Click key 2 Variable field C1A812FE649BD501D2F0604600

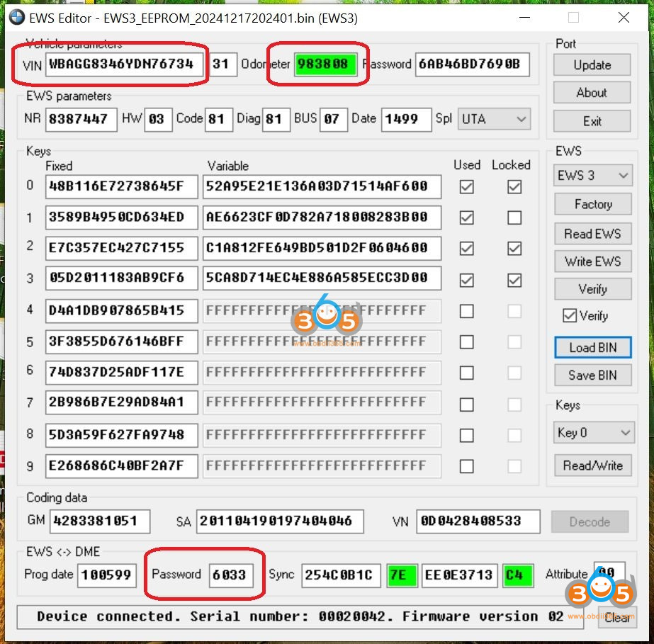tap(322, 248)
